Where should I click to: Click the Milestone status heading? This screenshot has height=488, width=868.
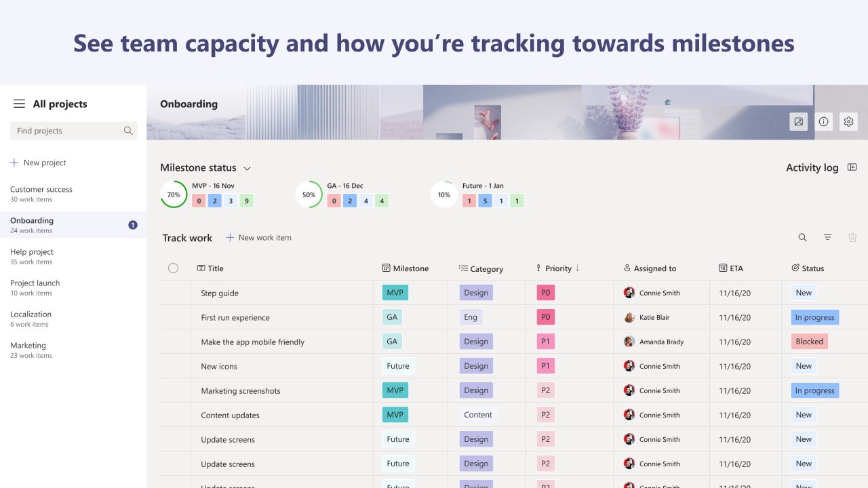(x=198, y=167)
